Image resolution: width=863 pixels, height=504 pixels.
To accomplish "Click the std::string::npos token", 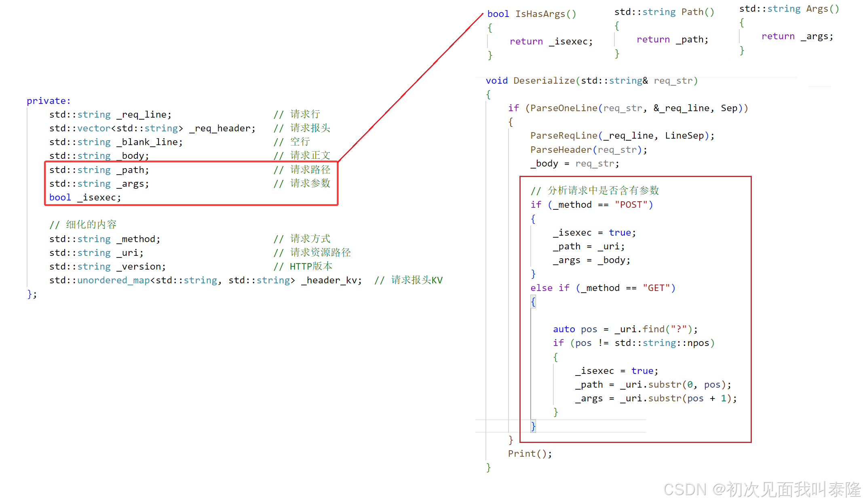I will (662, 343).
